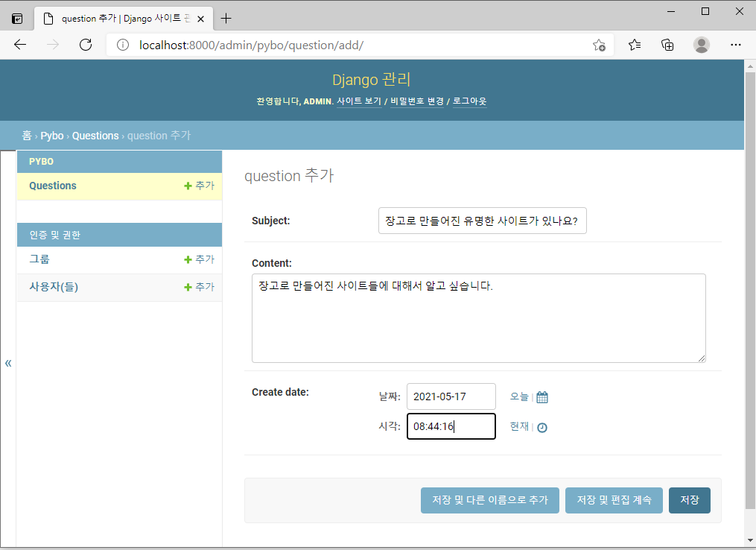The width and height of the screenshot is (756, 550).
Task: Click the scrollbar down arrow
Action: tap(750, 541)
